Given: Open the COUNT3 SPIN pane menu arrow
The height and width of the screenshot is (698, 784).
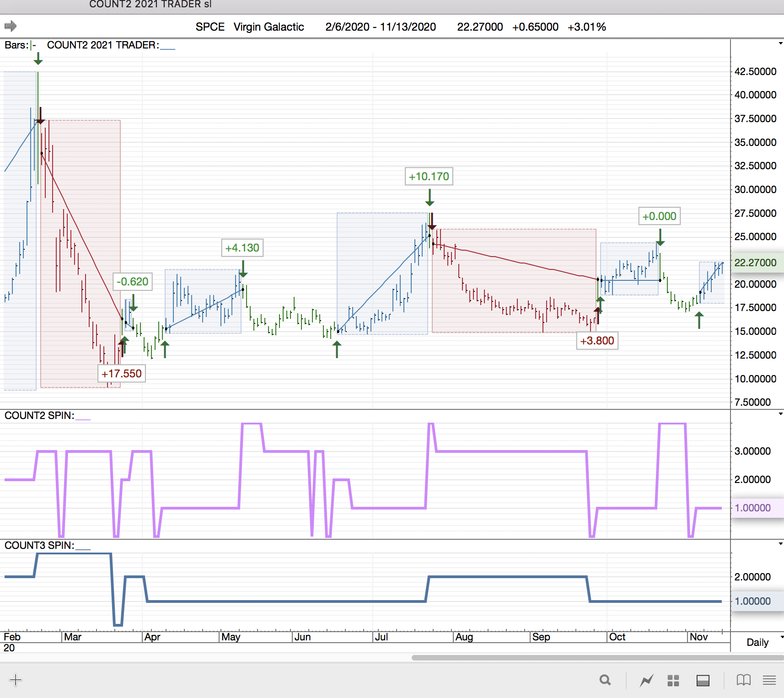Looking at the screenshot, I should point(780,544).
